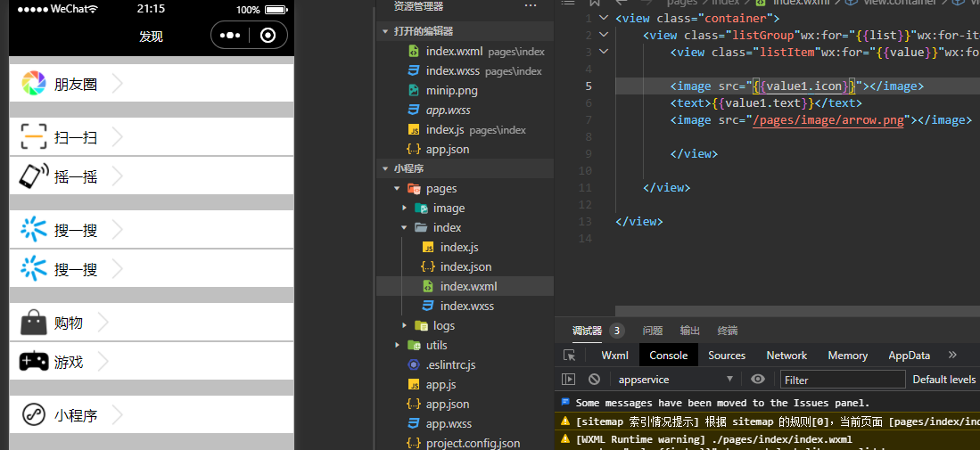This screenshot has height=450, width=980.
Task: Select the 问题 panel tab
Action: 653,331
